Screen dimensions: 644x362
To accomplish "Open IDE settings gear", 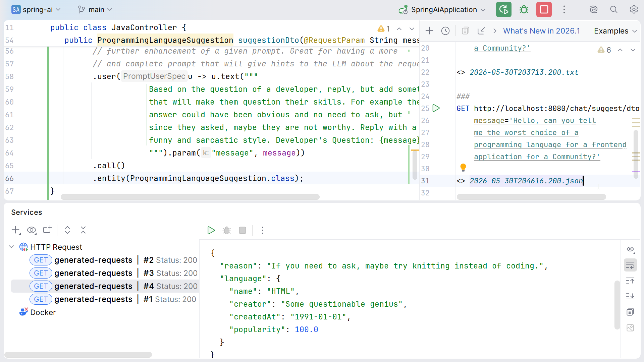I will pos(634,9).
